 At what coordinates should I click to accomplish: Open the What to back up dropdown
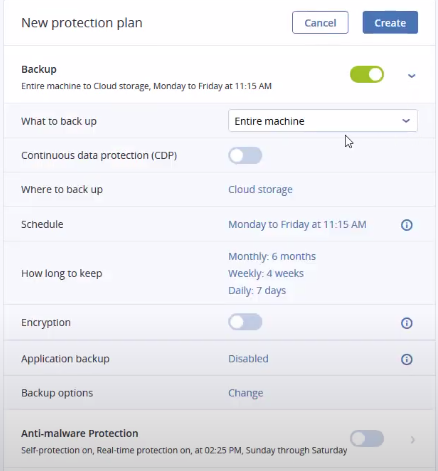pyautogui.click(x=323, y=121)
